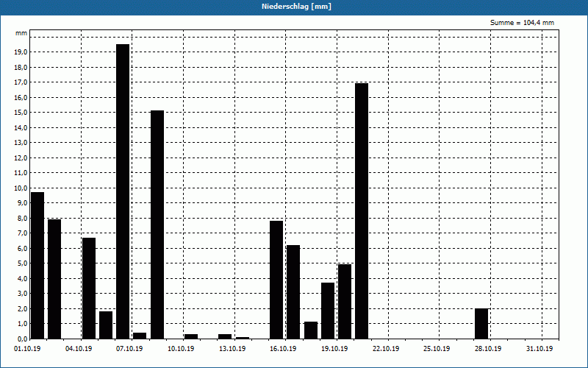Click the 28.10.19 date label

pyautogui.click(x=488, y=349)
